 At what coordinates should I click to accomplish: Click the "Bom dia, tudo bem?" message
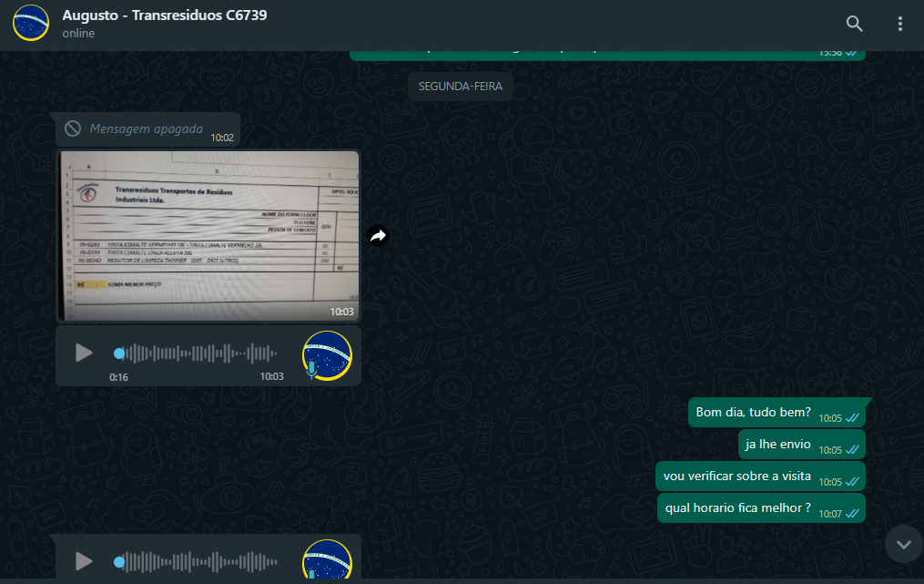753,413
